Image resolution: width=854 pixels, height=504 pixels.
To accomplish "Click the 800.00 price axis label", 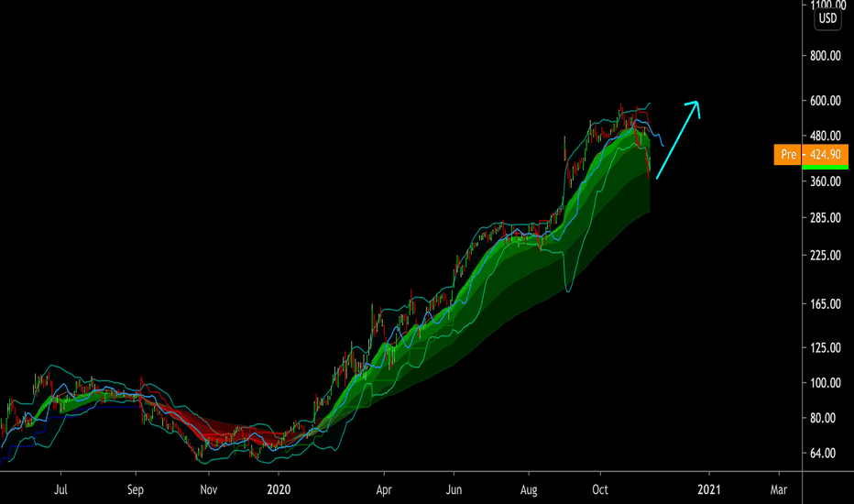I will pyautogui.click(x=825, y=56).
